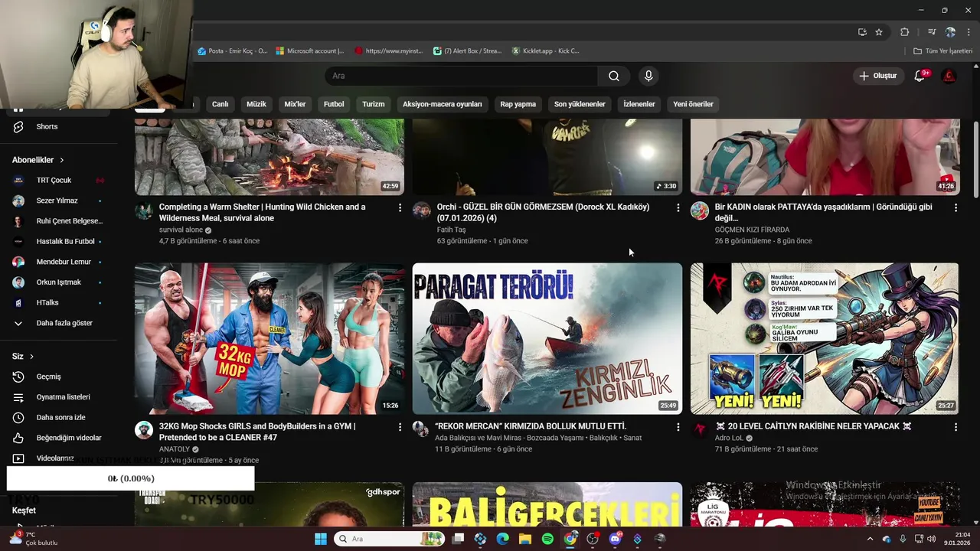Open Tüm Yer İşaretleri bookmarks folder

pos(943,51)
